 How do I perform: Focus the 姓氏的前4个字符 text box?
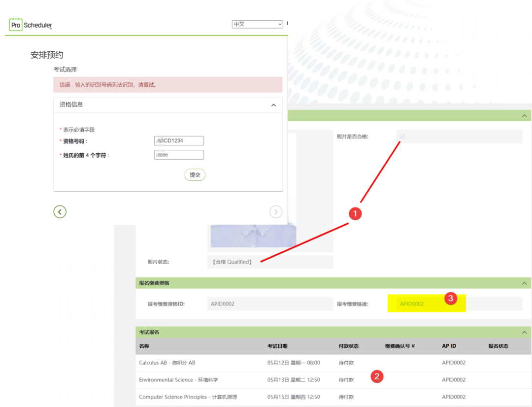(179, 155)
